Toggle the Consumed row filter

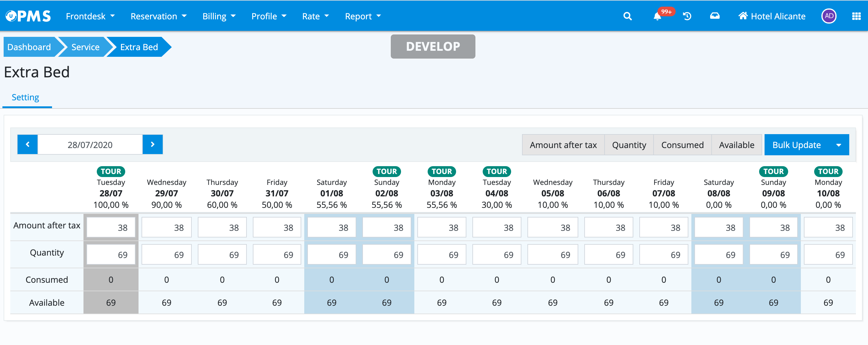click(x=682, y=145)
